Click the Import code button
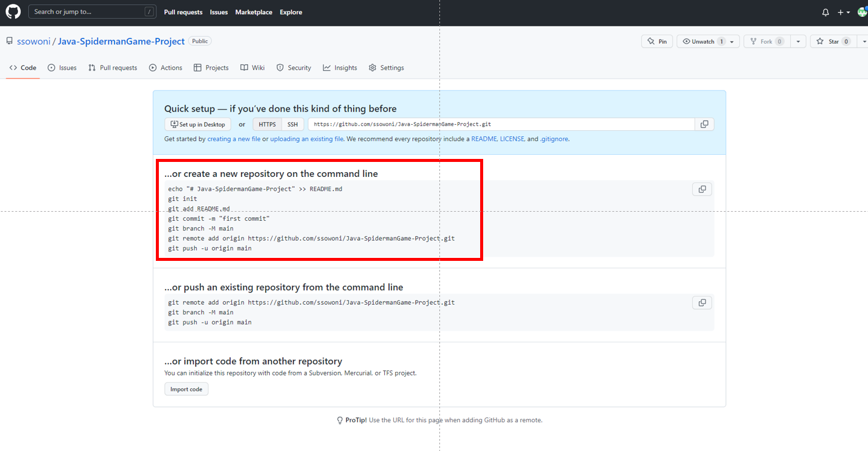Image resolution: width=868 pixels, height=451 pixels. (186, 389)
